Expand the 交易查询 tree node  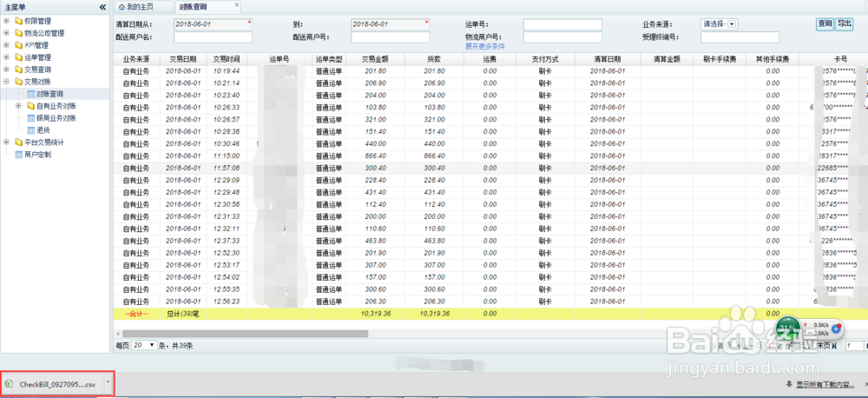pyautogui.click(x=6, y=70)
